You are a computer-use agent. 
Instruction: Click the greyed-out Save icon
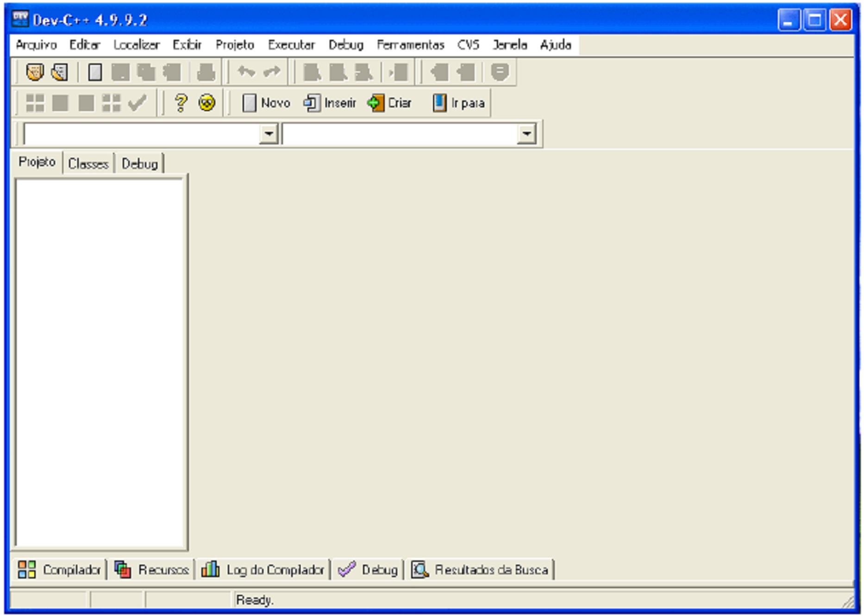[x=121, y=72]
